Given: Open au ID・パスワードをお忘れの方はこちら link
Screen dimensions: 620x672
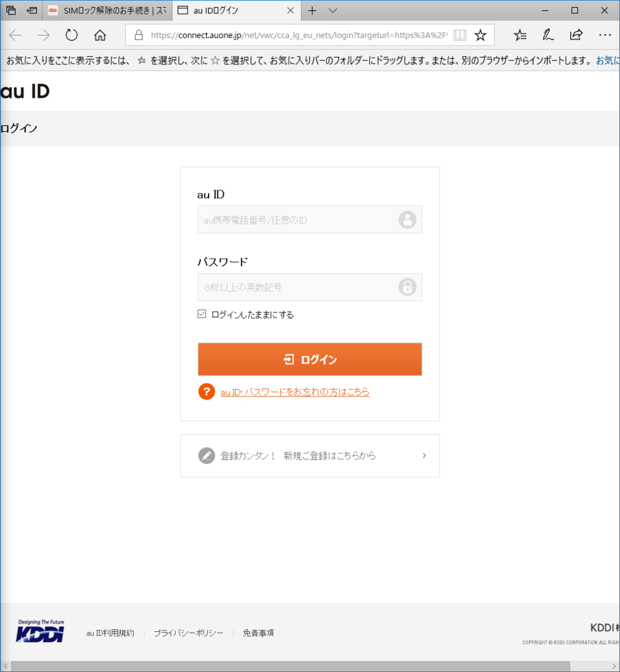Looking at the screenshot, I should pos(295,392).
